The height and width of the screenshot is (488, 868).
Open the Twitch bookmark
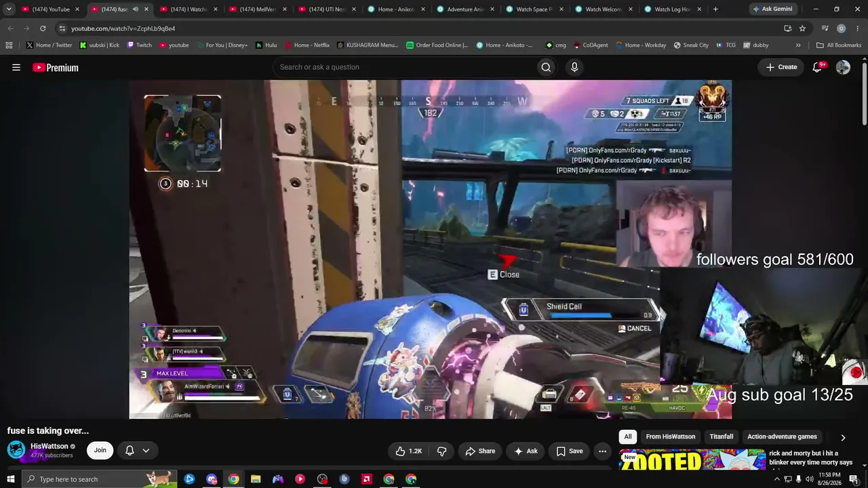coord(139,45)
